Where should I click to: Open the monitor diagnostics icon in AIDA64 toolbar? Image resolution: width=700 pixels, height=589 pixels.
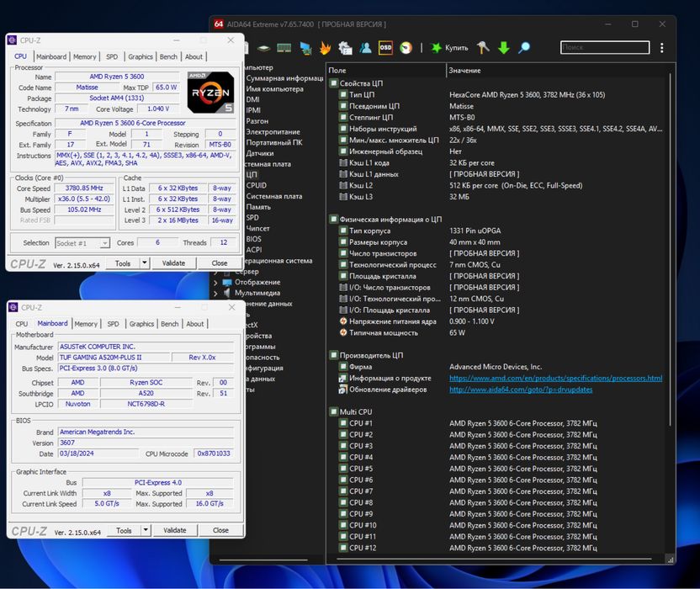(x=305, y=48)
